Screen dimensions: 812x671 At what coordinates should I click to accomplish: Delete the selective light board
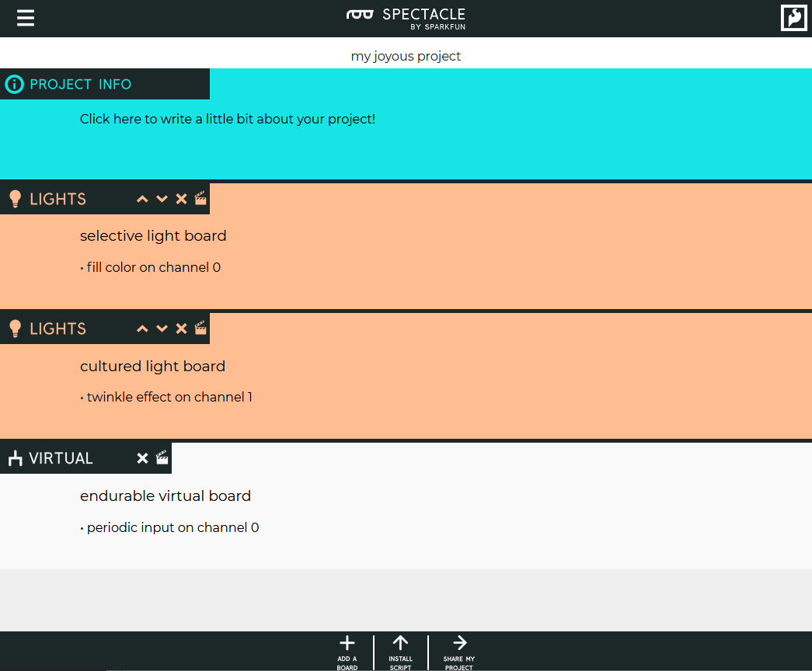click(x=181, y=199)
